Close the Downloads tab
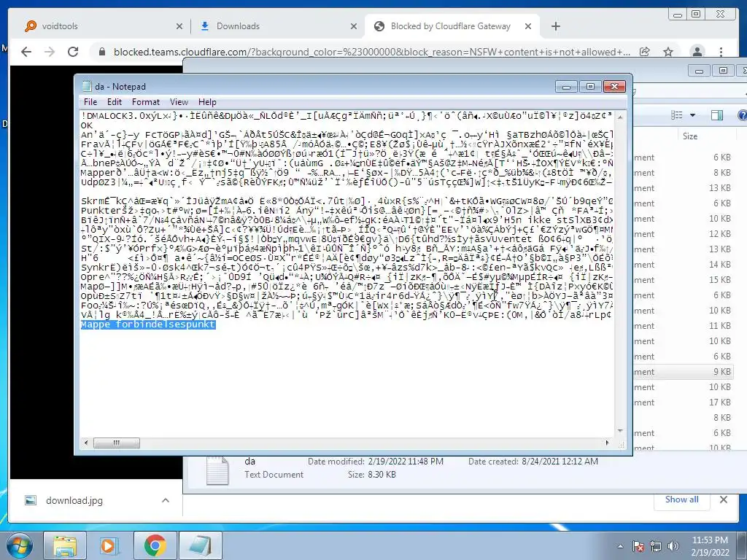Image resolution: width=747 pixels, height=560 pixels. 354,27
